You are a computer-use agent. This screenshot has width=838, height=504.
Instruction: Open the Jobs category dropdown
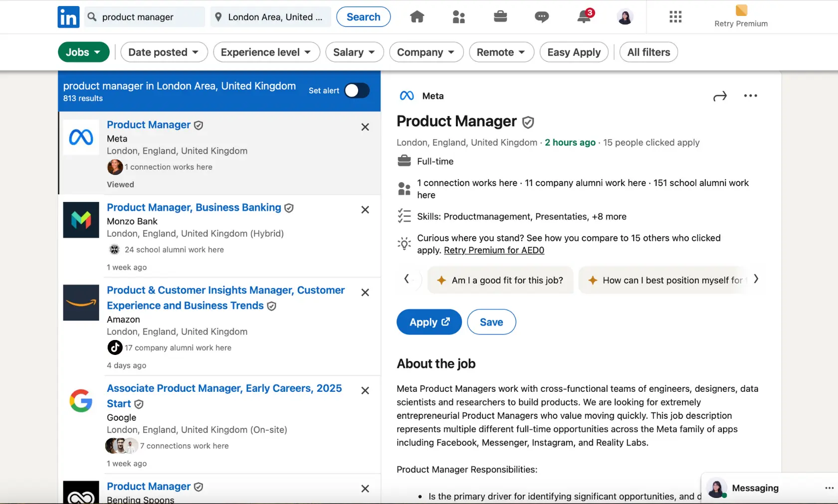tap(83, 52)
